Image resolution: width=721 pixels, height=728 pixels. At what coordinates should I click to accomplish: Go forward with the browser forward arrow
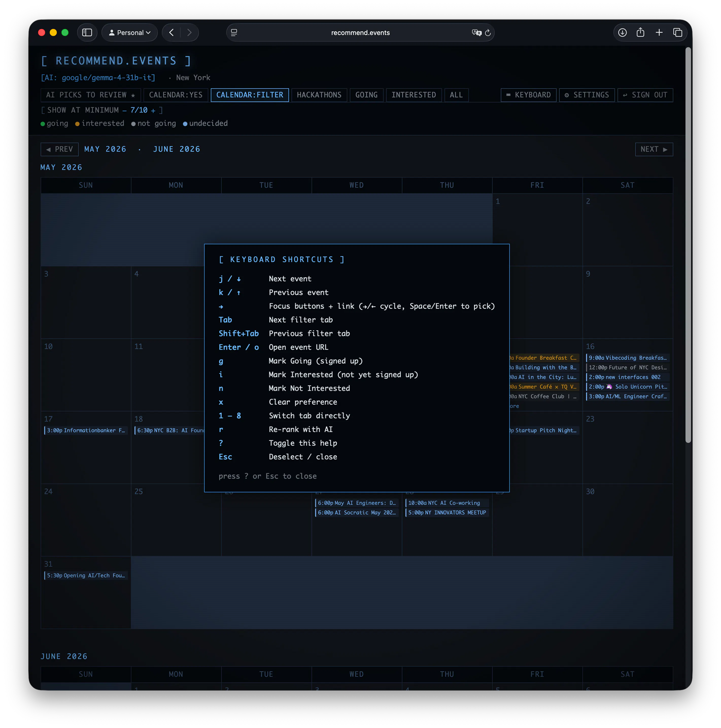189,33
